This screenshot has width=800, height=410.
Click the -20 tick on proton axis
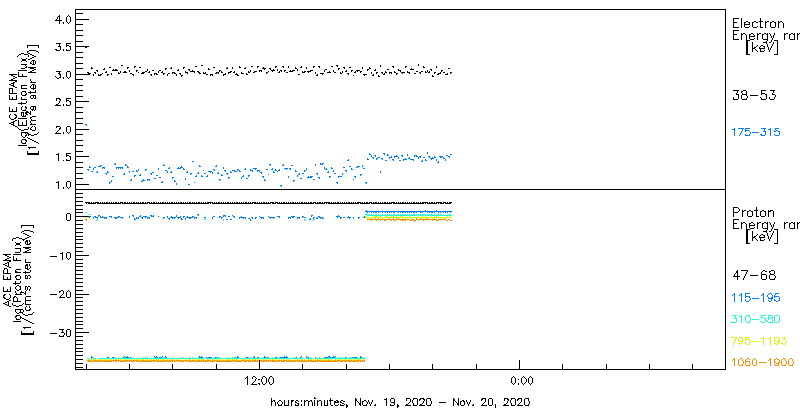click(60, 294)
